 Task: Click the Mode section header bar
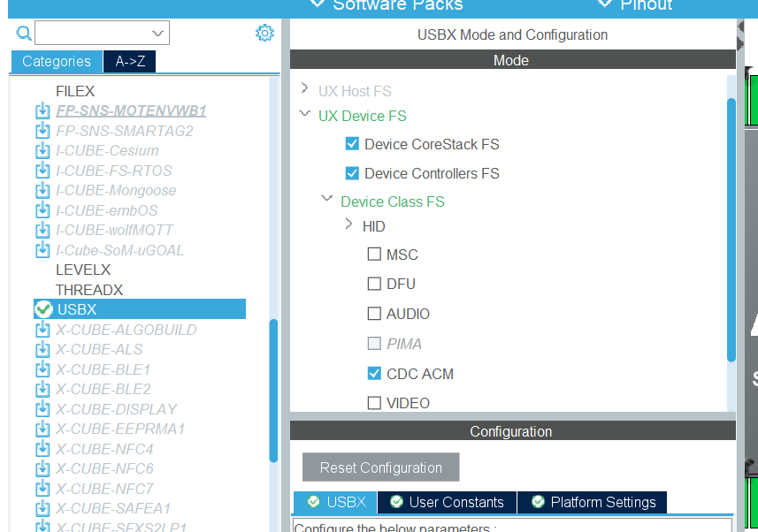coord(513,60)
